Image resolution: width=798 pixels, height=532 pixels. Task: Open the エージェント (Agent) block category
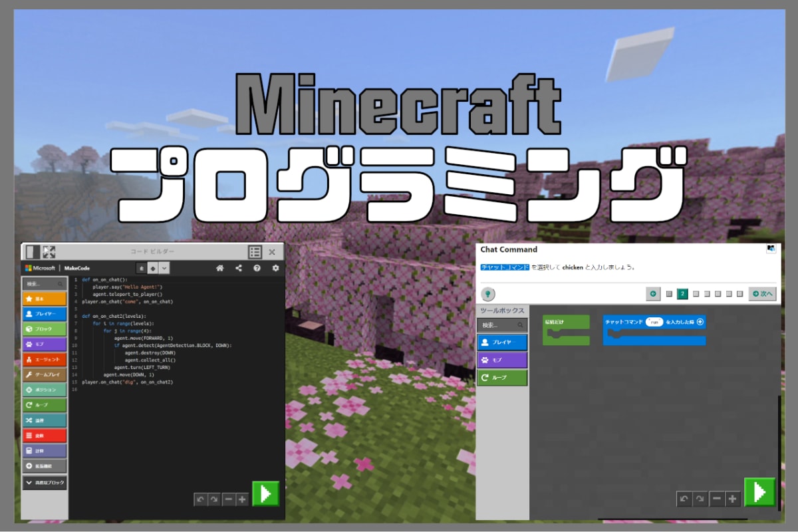click(x=45, y=359)
